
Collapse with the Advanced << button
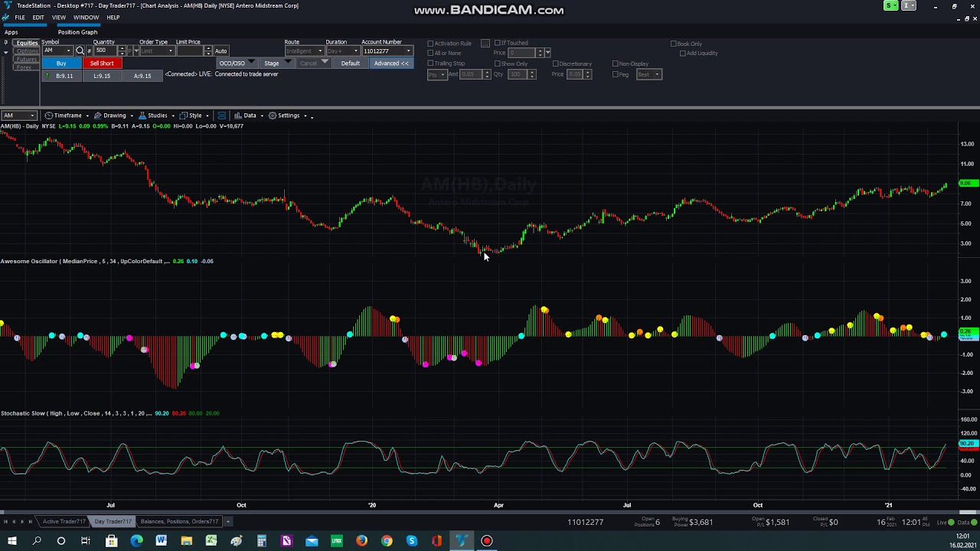pyautogui.click(x=391, y=64)
